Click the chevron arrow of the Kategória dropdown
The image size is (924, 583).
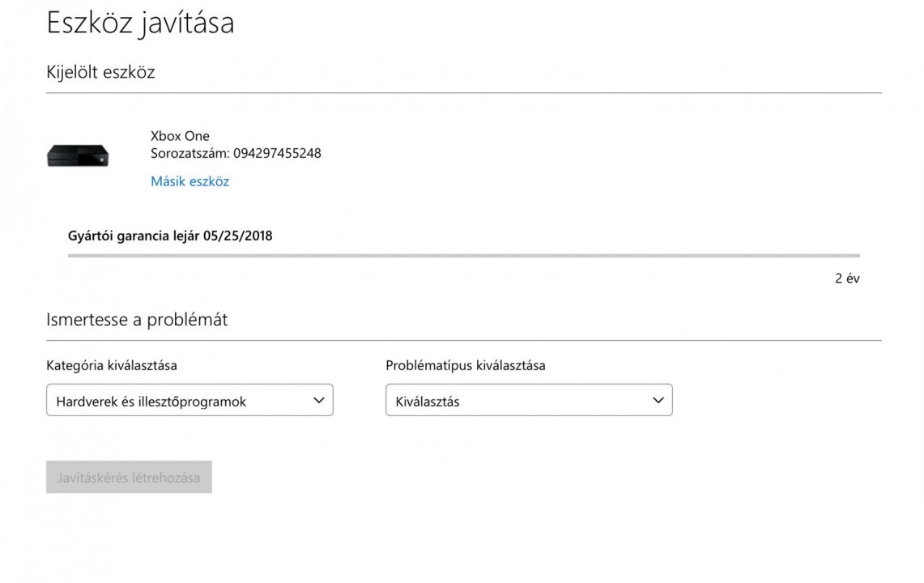(x=318, y=400)
